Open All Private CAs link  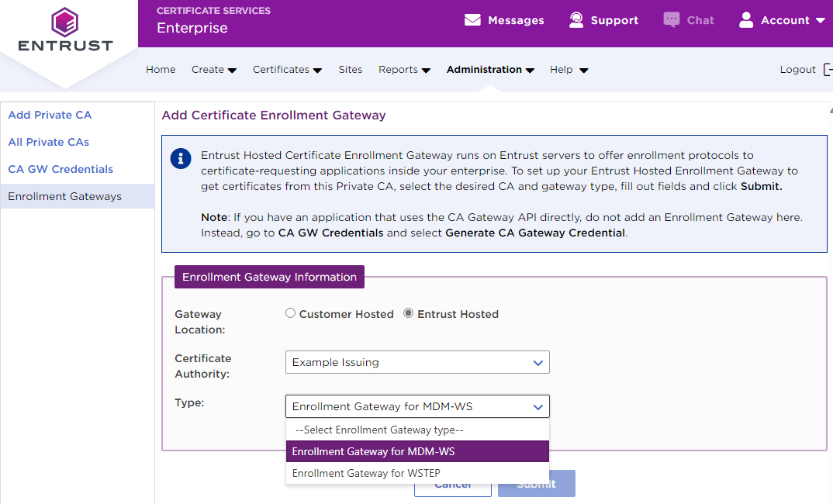49,142
